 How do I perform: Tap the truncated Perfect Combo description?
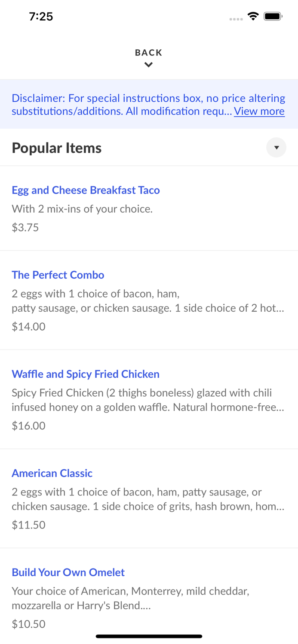(148, 301)
